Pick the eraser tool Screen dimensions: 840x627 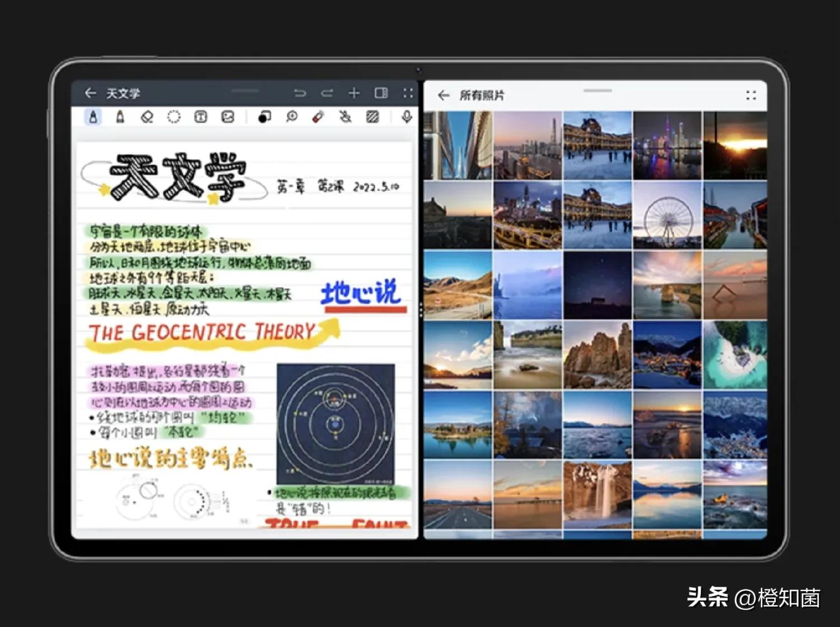[x=148, y=117]
